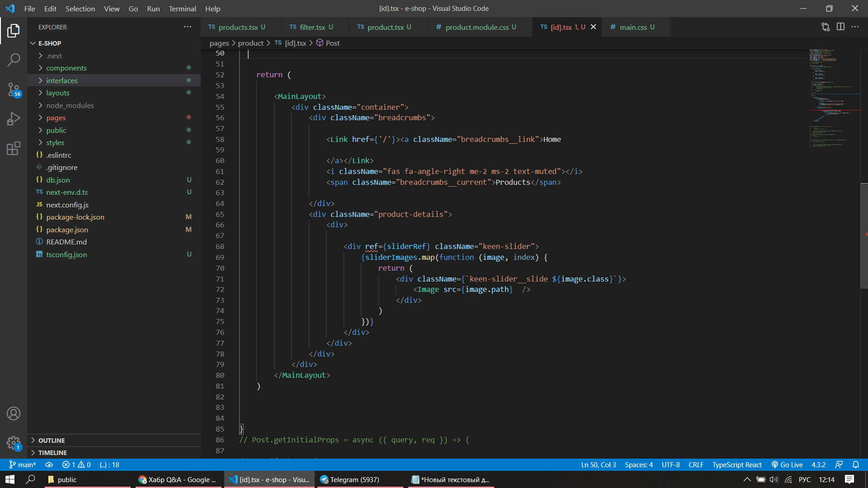Click TypeScript React language mode
This screenshot has height=488, width=868.
click(x=737, y=465)
